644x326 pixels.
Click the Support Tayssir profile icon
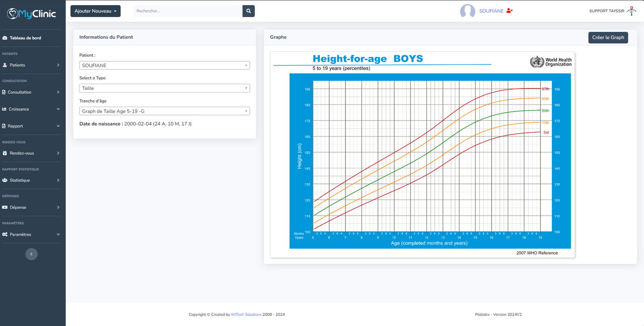click(x=632, y=11)
